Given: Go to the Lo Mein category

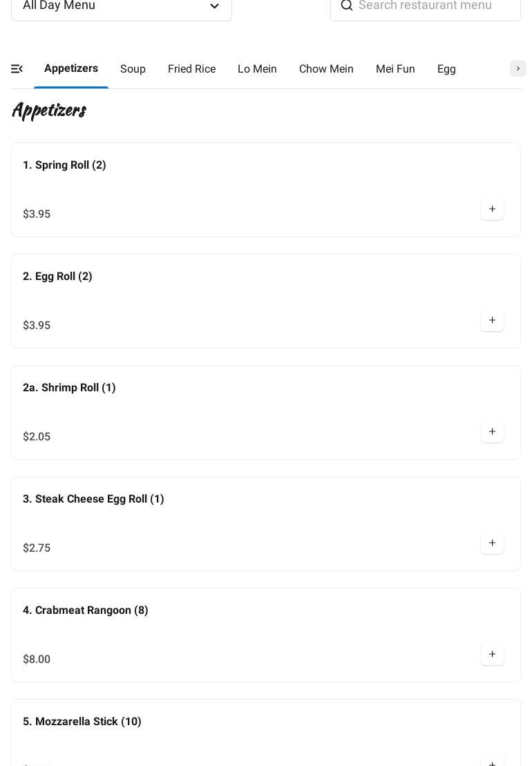Looking at the screenshot, I should click(257, 69).
